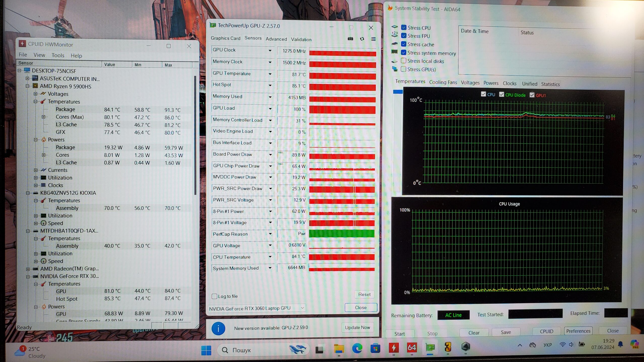The width and height of the screenshot is (644, 362).
Task: Click the HWMonitor lightning taskbar icon
Action: 394,348
